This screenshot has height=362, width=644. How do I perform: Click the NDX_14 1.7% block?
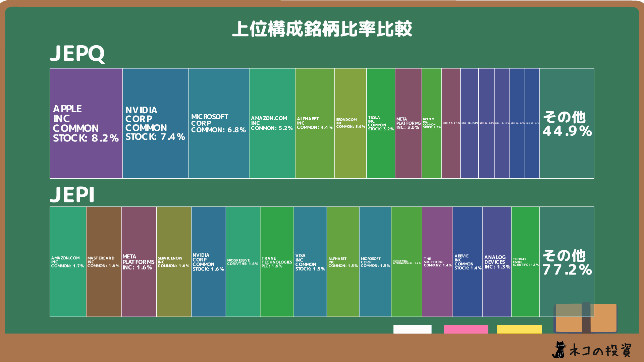(x=517, y=123)
